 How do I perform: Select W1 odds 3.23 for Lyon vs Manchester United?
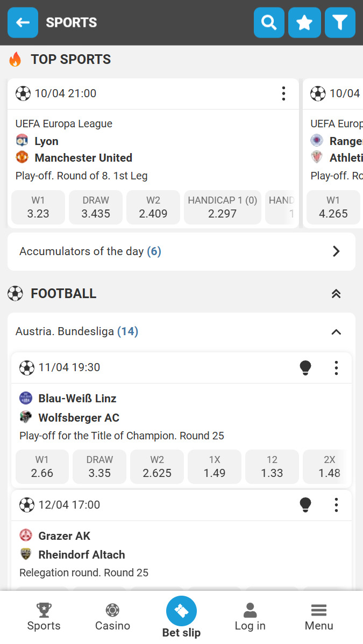38,207
